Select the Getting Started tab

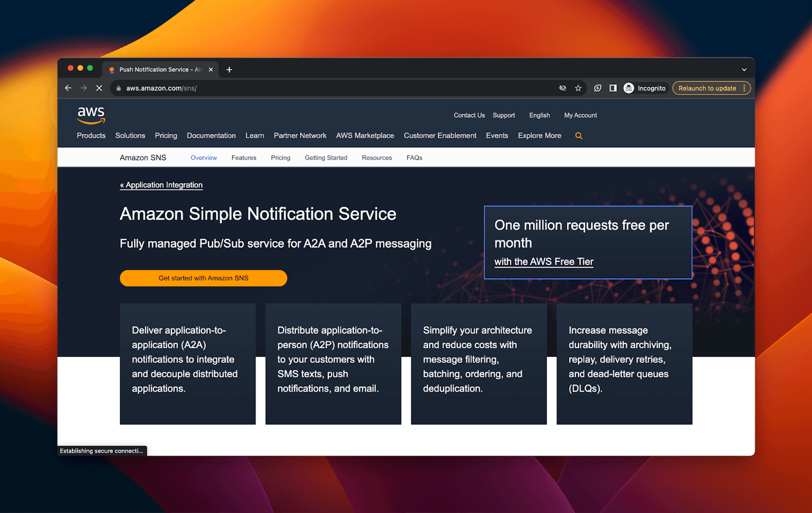point(326,157)
